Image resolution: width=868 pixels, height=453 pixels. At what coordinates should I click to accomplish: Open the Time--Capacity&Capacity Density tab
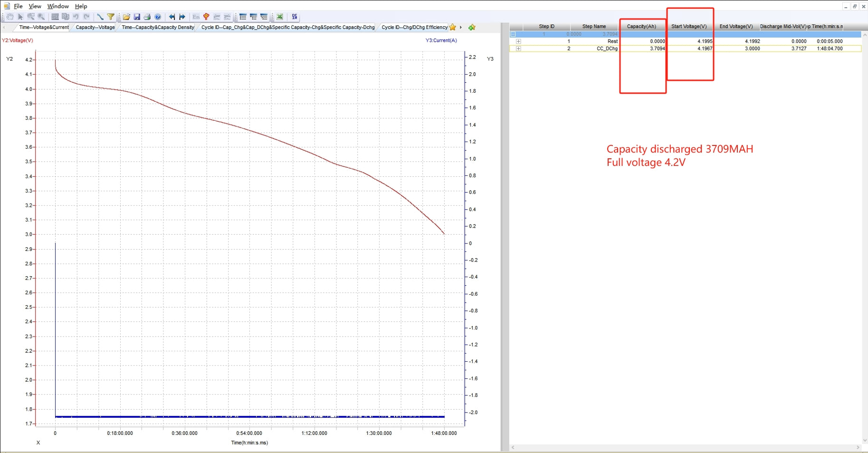coord(158,27)
